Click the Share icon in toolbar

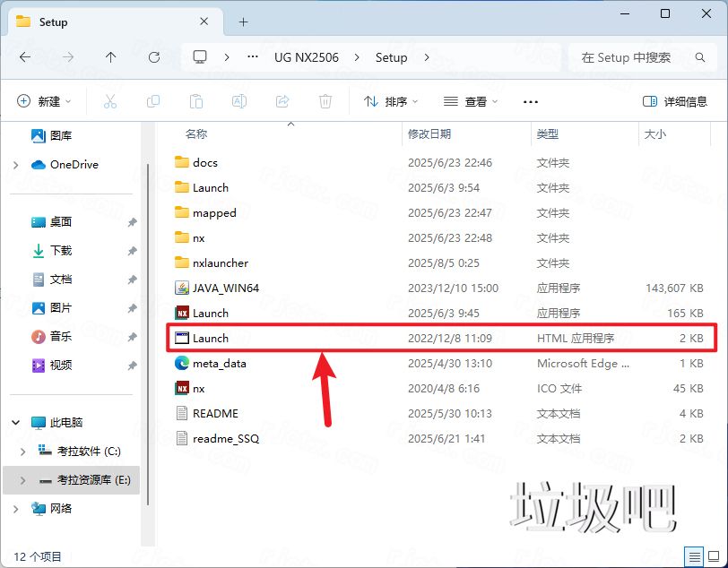tap(282, 101)
